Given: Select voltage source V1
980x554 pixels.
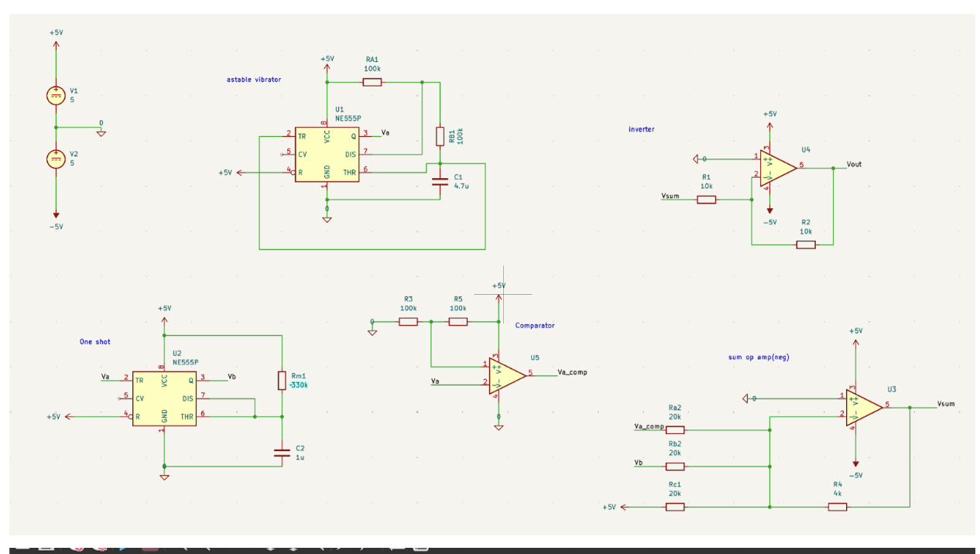Looking at the screenshot, I should pos(55,96).
